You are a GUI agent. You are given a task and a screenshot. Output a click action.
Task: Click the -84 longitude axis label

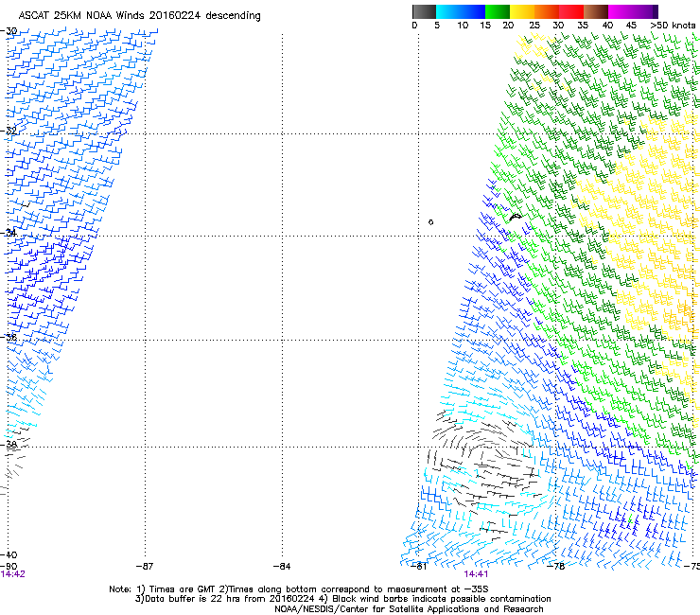282,567
